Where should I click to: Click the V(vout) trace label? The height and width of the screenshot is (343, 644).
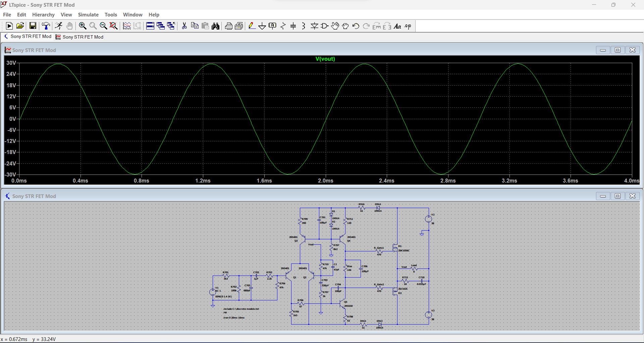[325, 59]
